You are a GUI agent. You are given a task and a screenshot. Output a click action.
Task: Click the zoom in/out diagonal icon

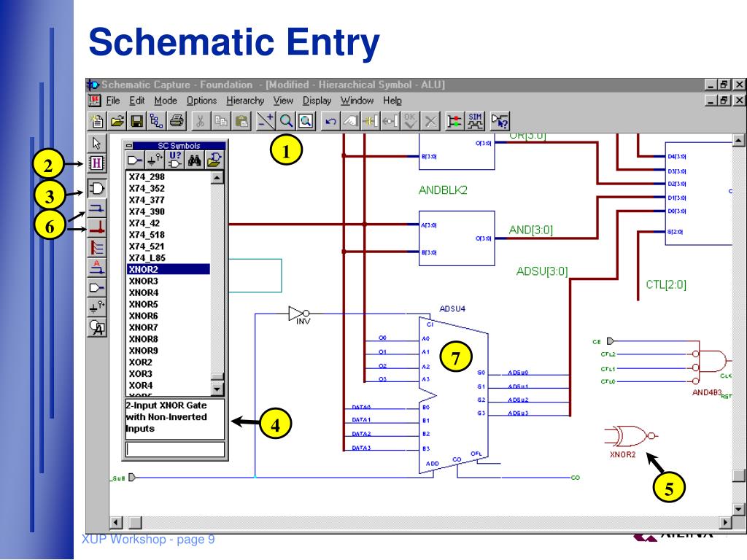pos(266,122)
